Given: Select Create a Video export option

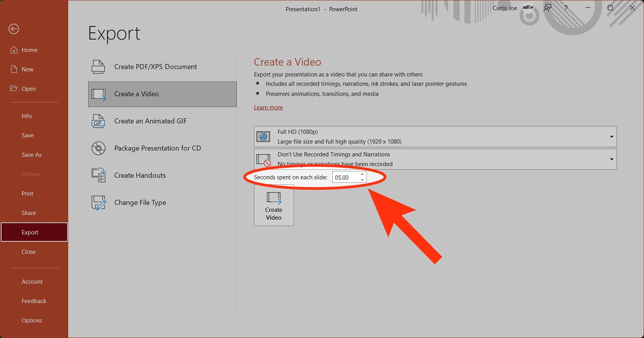Looking at the screenshot, I should [x=162, y=94].
